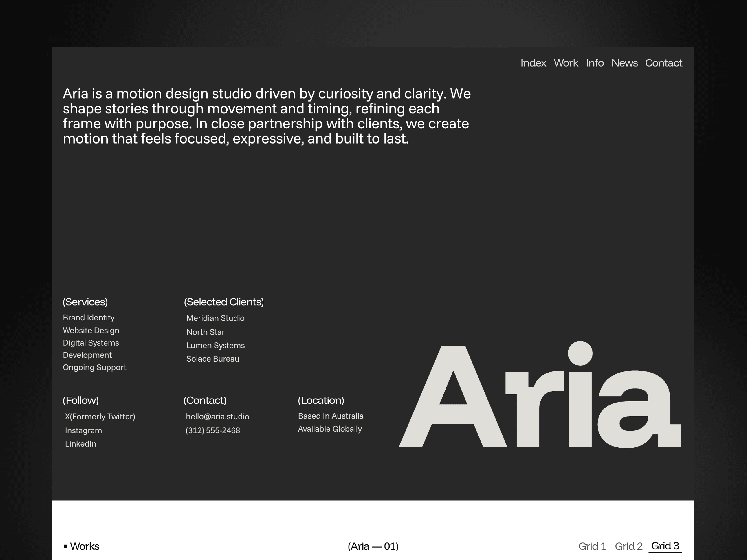Click the North Star client
The image size is (747, 560).
(x=205, y=332)
